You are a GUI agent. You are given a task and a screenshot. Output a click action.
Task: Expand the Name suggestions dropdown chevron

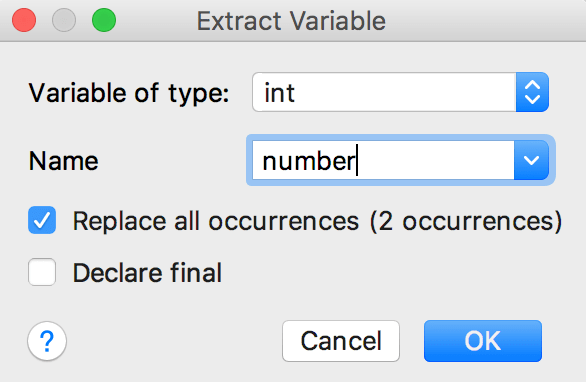coord(531,160)
